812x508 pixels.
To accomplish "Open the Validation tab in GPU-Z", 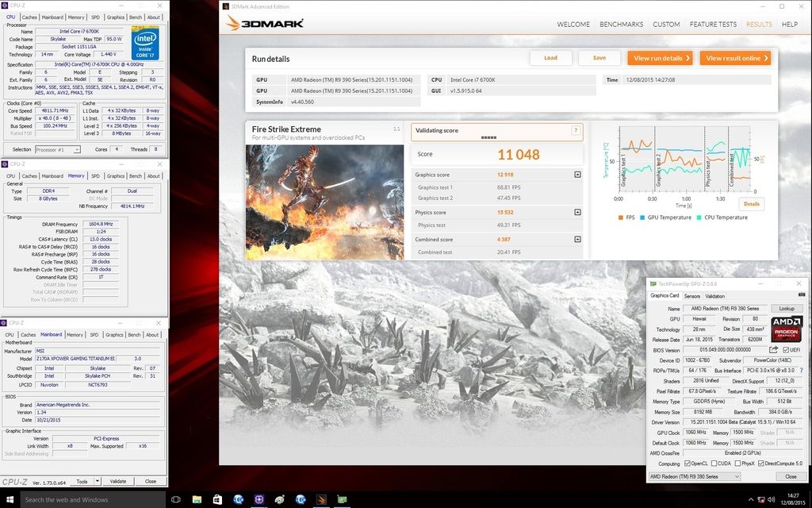I will point(714,296).
